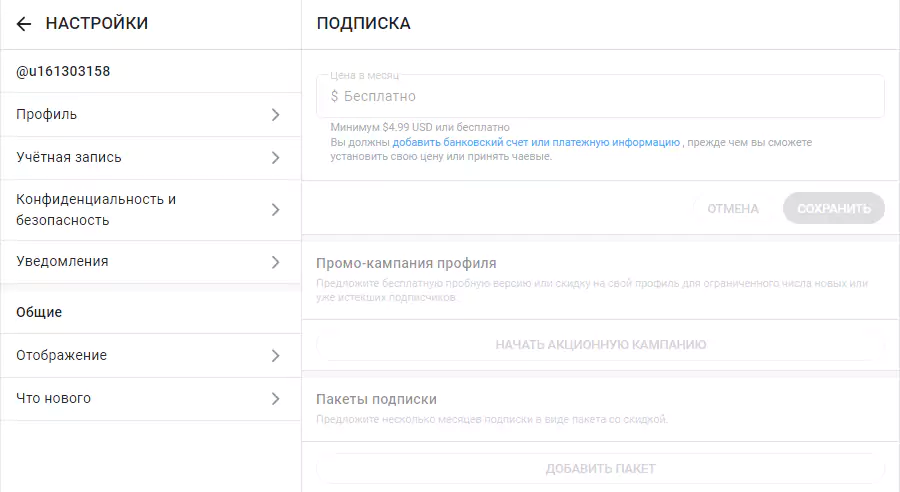Open the Профиль settings section
900x492 pixels.
click(151, 115)
